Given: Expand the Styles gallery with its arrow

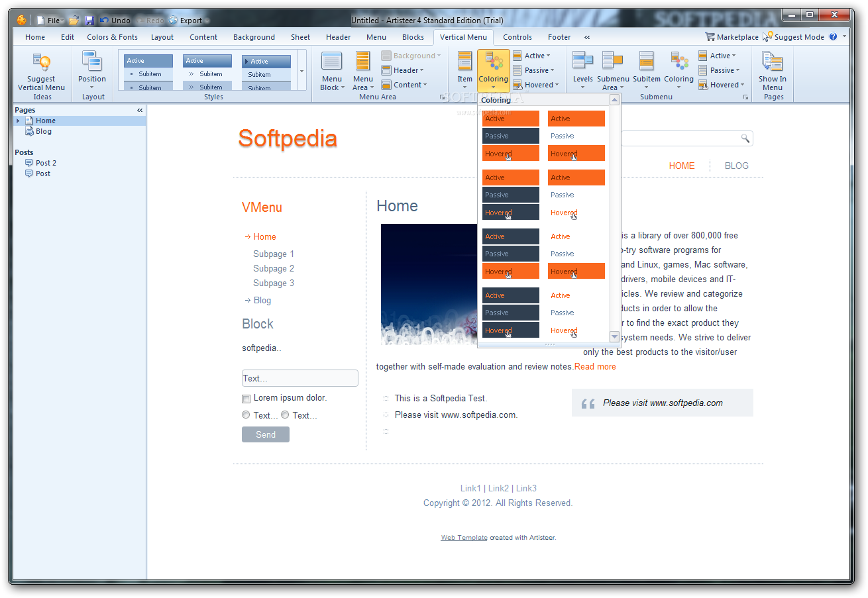Looking at the screenshot, I should (x=301, y=71).
